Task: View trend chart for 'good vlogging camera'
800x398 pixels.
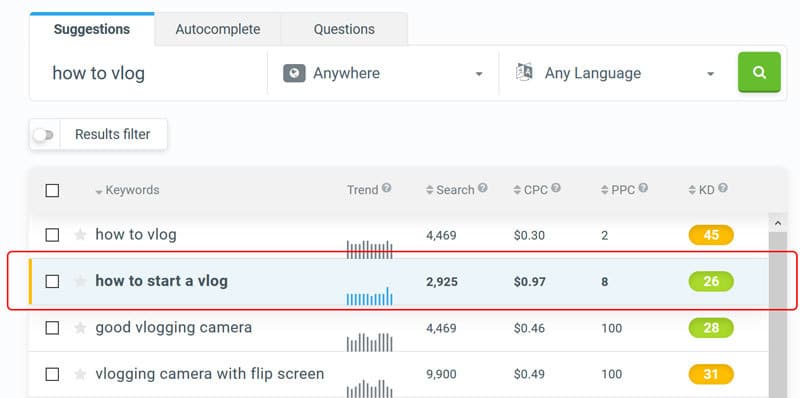Action: [x=370, y=342]
